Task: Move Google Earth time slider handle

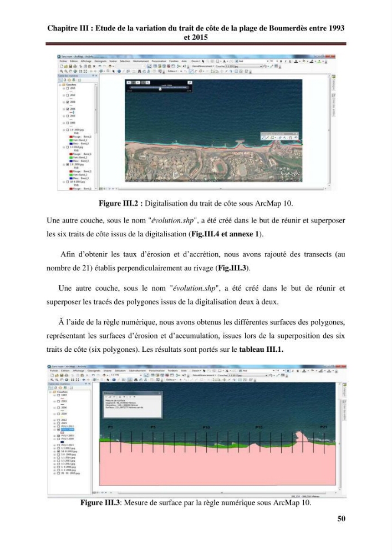Action: tap(160, 89)
